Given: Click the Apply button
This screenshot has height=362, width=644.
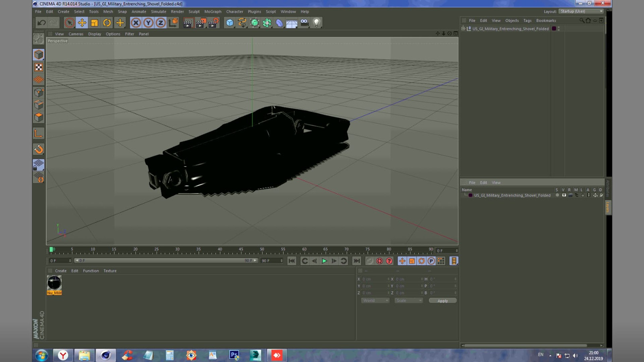Looking at the screenshot, I should pyautogui.click(x=442, y=301).
